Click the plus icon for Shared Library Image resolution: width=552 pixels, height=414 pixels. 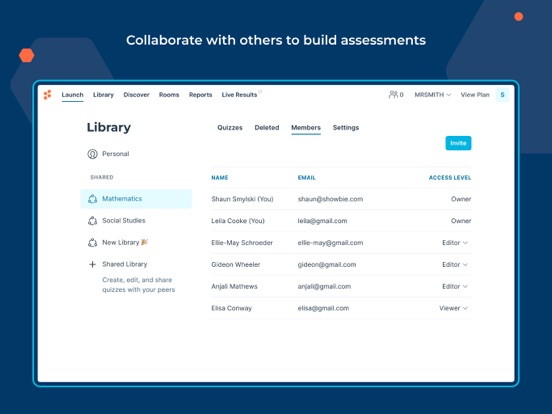pyautogui.click(x=92, y=264)
